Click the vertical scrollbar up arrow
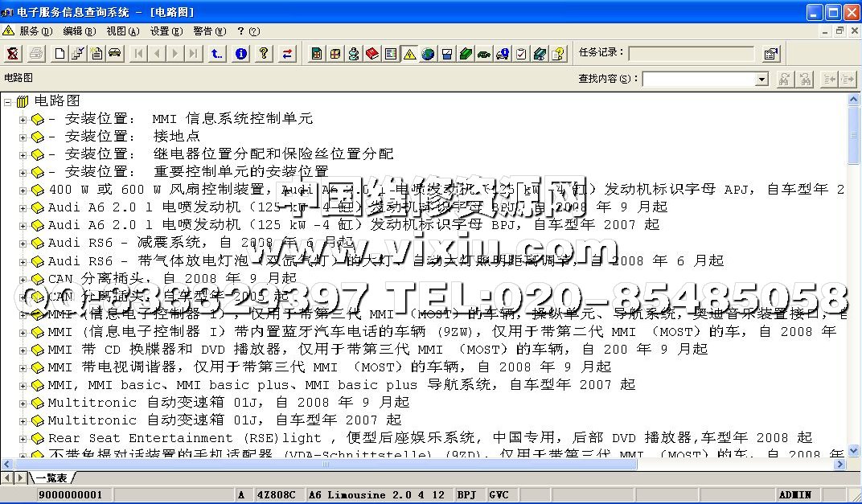The image size is (862, 504). click(853, 100)
